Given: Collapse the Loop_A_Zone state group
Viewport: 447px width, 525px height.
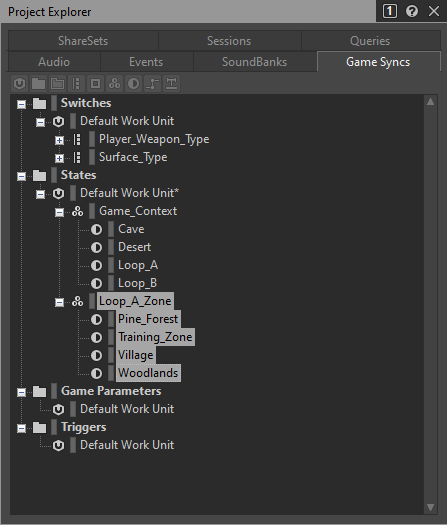Looking at the screenshot, I should (x=59, y=302).
